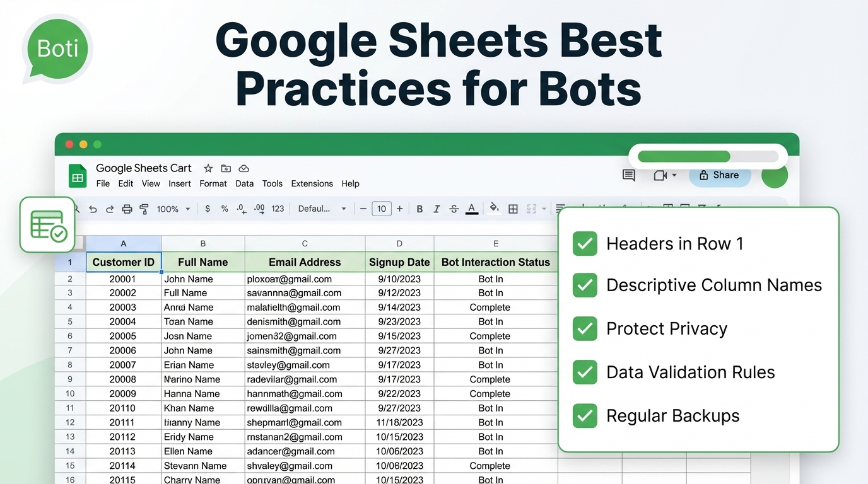Toggle strikethrough formatting
Viewport: 868px width, 484px height.
[x=454, y=209]
